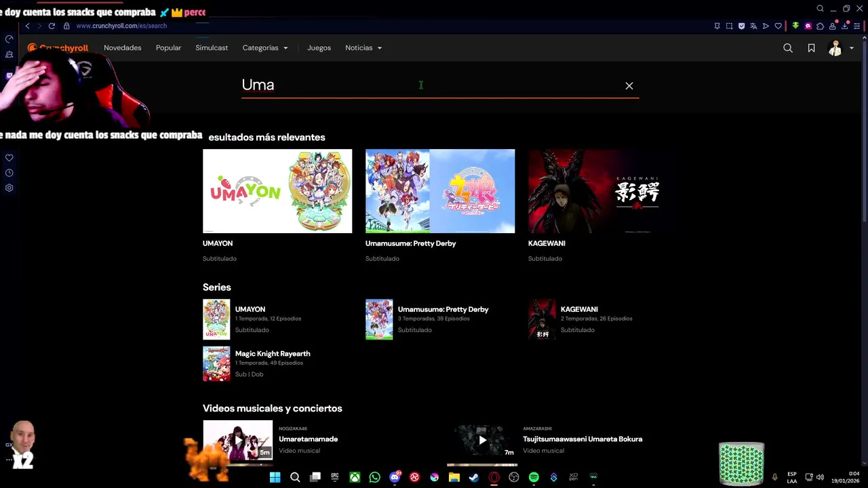Open the Windows Start button
The height and width of the screenshot is (488, 868).
click(275, 477)
